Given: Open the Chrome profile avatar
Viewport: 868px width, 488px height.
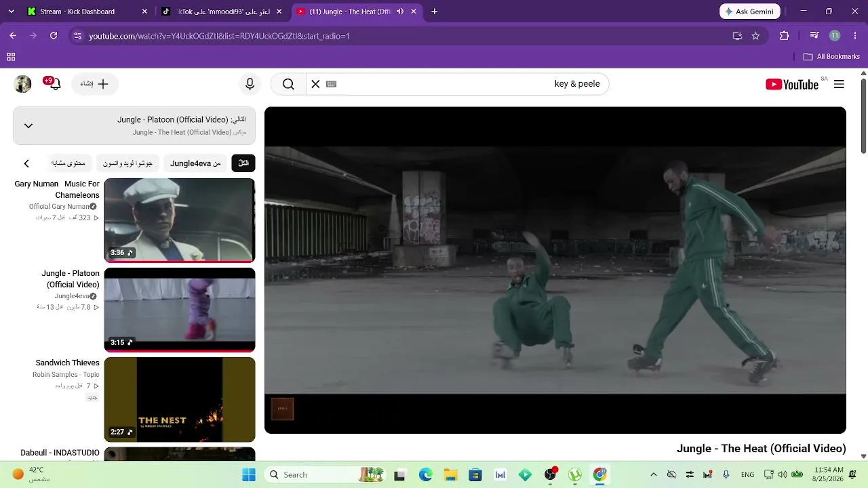Looking at the screenshot, I should point(835,36).
